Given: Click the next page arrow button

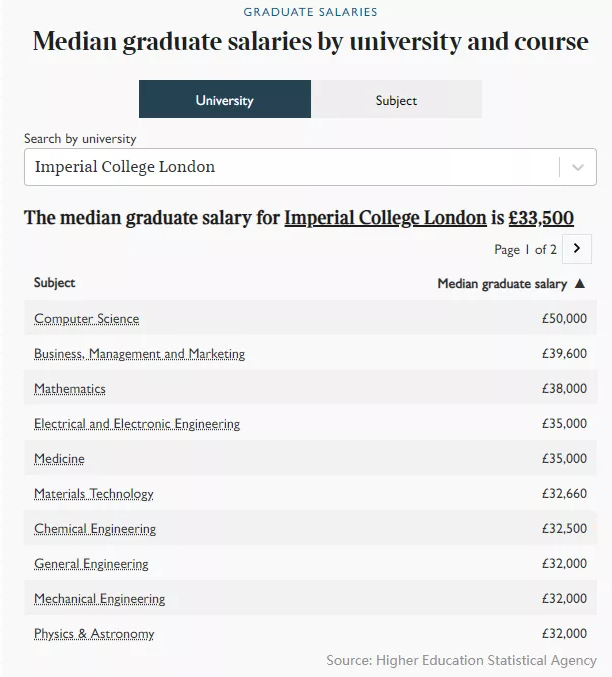Looking at the screenshot, I should point(577,249).
